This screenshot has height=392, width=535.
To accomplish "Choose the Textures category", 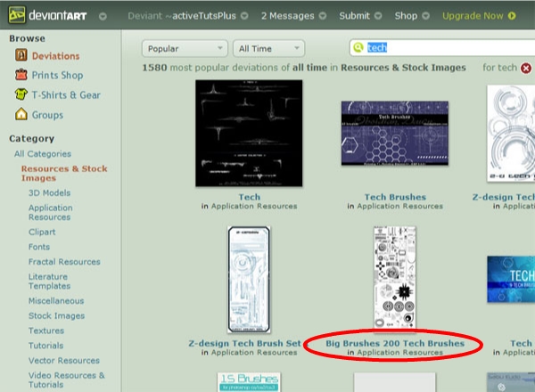I will pyautogui.click(x=46, y=331).
